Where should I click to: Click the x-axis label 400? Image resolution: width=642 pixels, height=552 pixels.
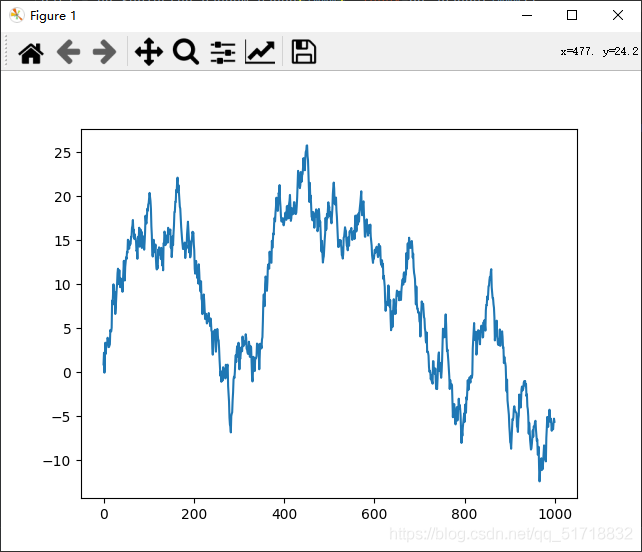(284, 514)
